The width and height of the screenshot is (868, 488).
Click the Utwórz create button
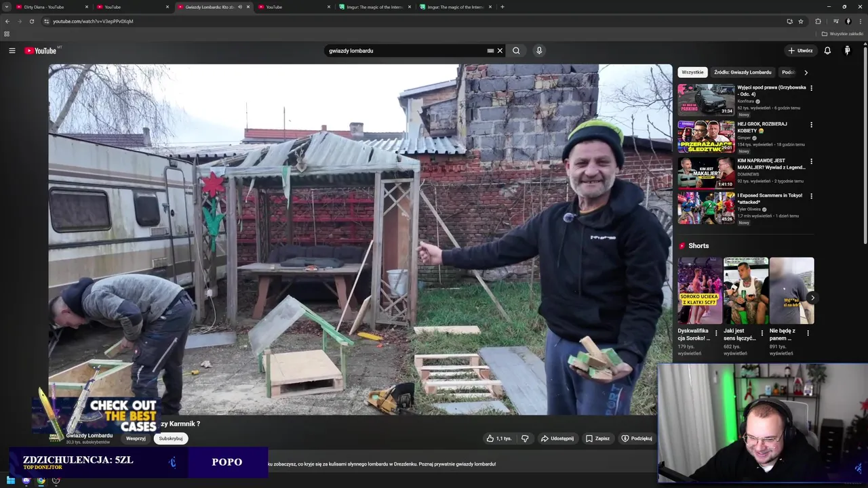pos(800,51)
